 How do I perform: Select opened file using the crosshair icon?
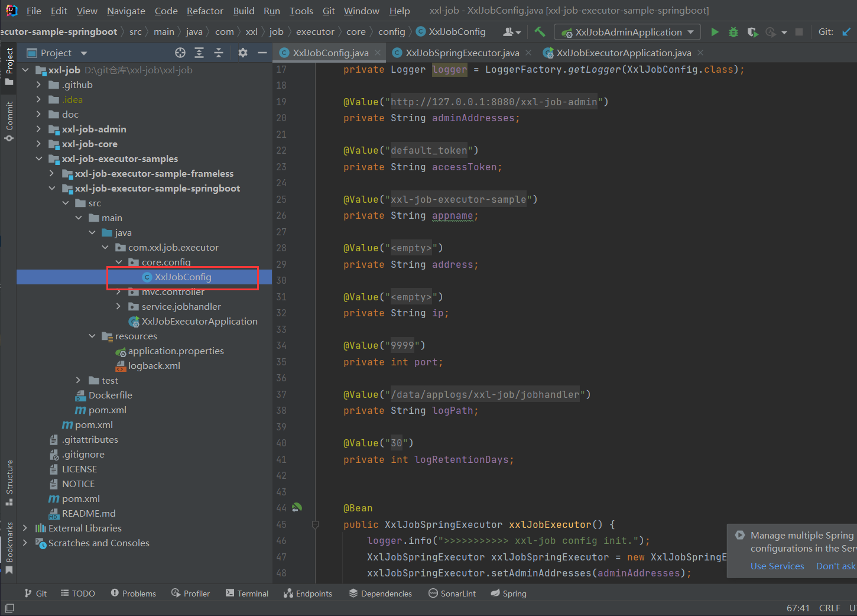(x=180, y=53)
